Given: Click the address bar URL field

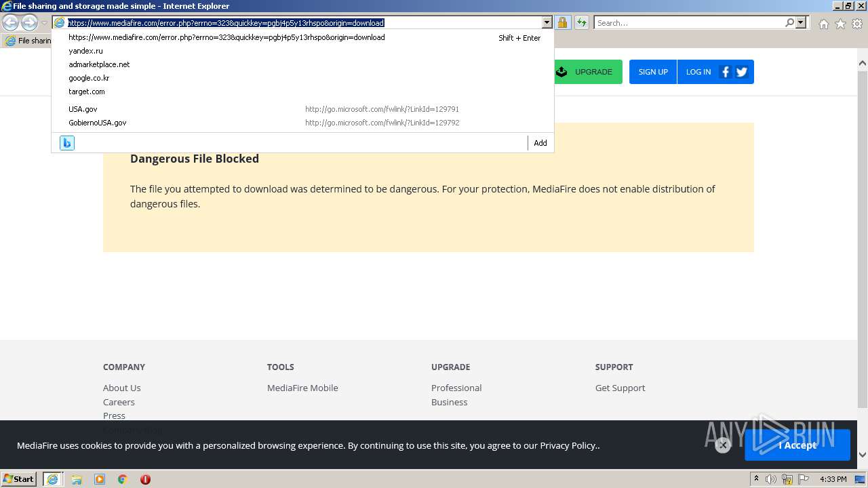Looking at the screenshot, I should coord(303,22).
